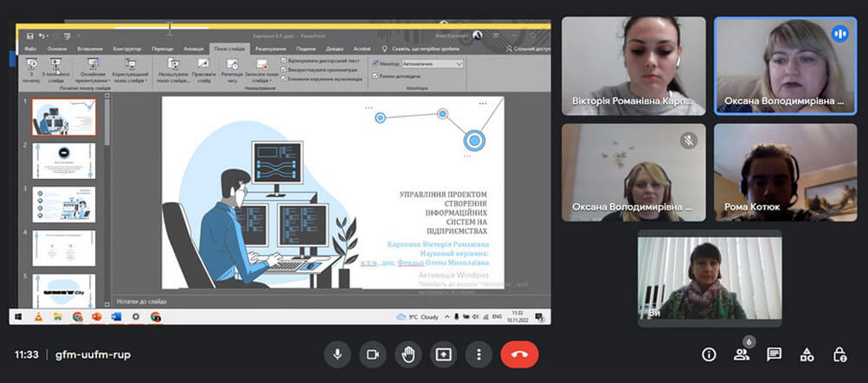Open the Конструктор ribbon tab
868x383 pixels.
126,49
